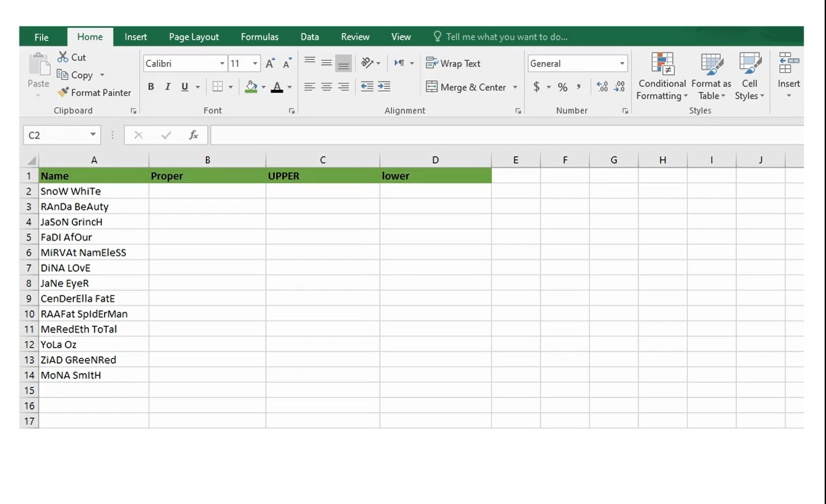Click the Cut icon in Clipboard group
Image resolution: width=826 pixels, height=504 pixels.
(72, 57)
